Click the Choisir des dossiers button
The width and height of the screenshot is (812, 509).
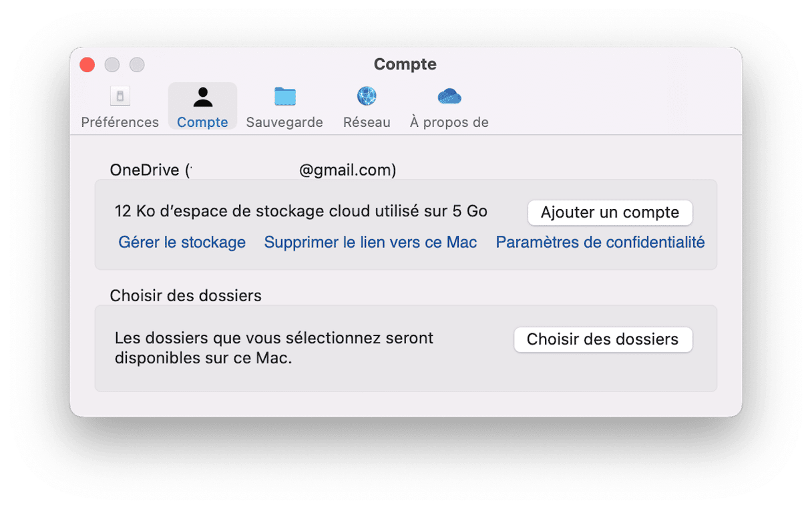(x=602, y=339)
